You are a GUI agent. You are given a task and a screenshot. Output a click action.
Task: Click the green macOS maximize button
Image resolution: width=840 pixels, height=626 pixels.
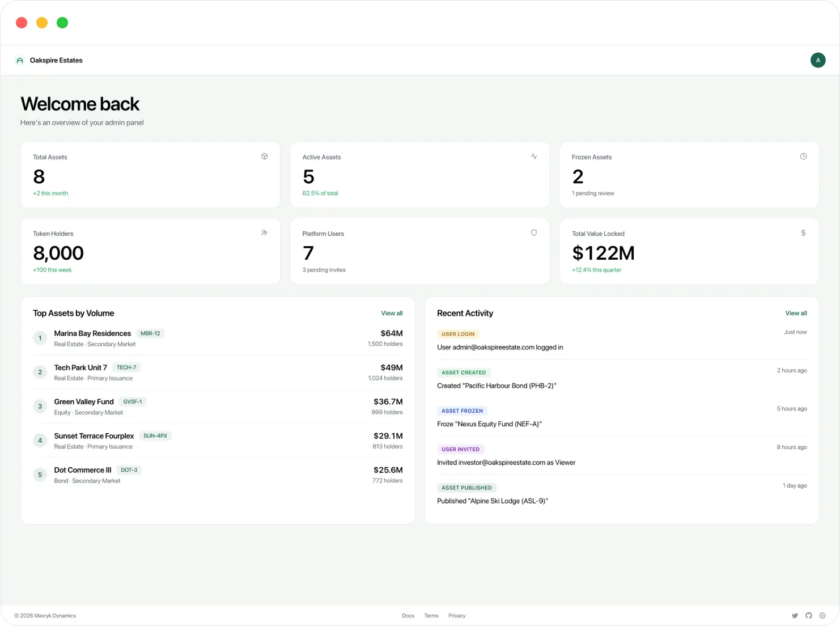[62, 23]
